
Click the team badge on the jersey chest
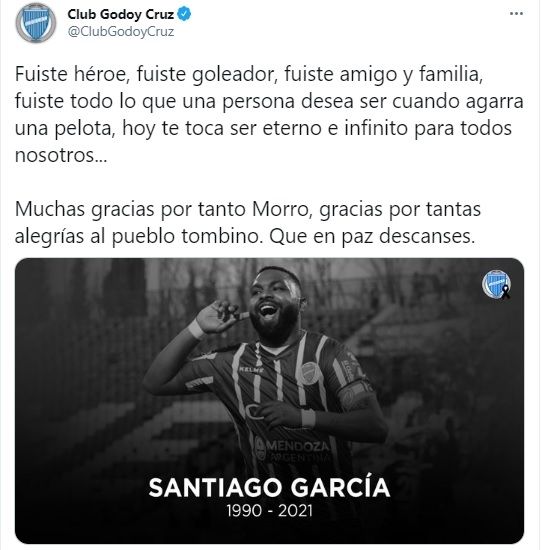click(x=310, y=373)
